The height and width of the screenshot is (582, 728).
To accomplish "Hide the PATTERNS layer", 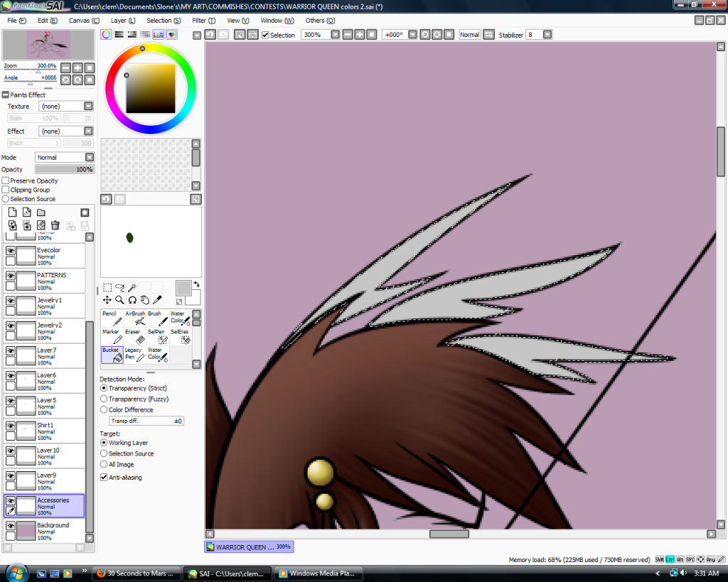I will [x=10, y=275].
